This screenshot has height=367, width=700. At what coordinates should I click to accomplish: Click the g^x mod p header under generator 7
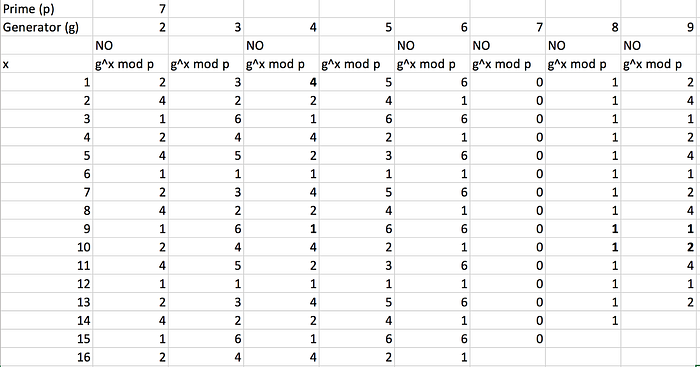point(508,64)
